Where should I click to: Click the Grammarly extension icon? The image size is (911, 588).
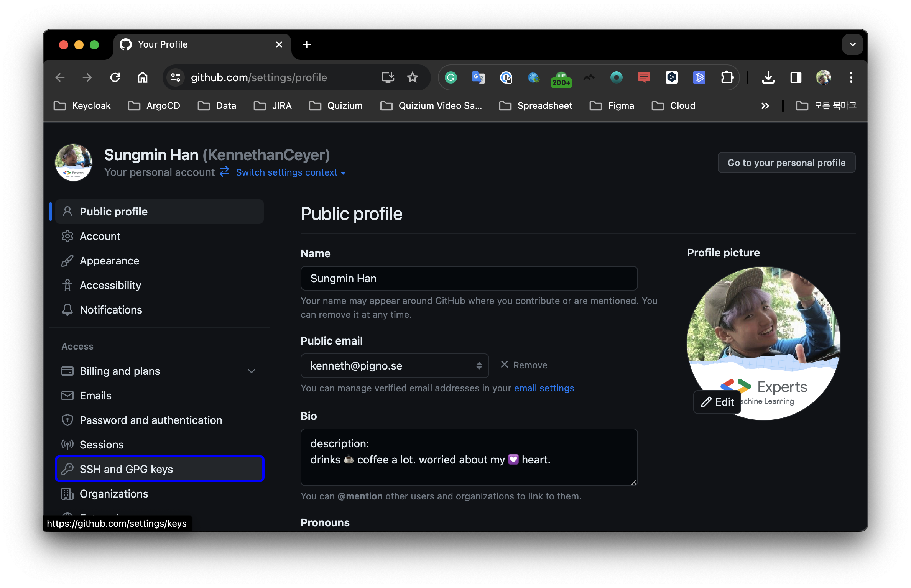(x=451, y=78)
